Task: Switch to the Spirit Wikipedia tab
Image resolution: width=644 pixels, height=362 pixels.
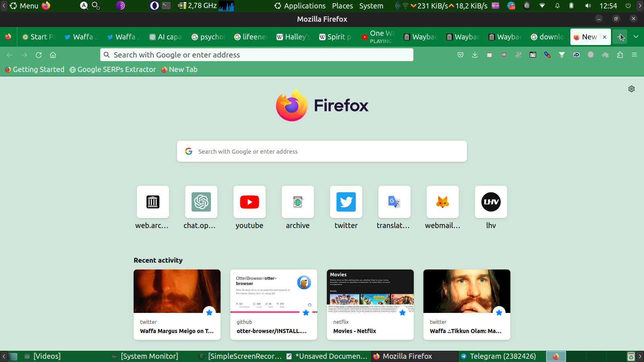Action: pyautogui.click(x=335, y=37)
